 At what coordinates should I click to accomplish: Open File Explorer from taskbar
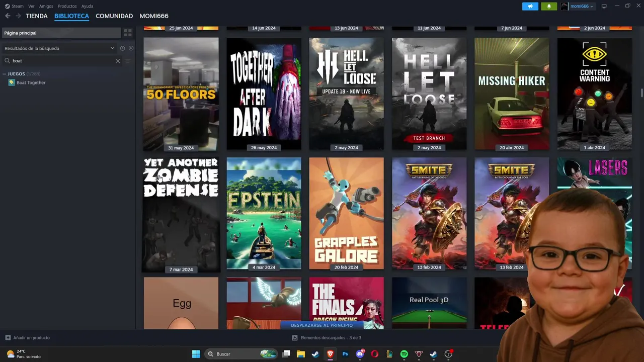(301, 354)
